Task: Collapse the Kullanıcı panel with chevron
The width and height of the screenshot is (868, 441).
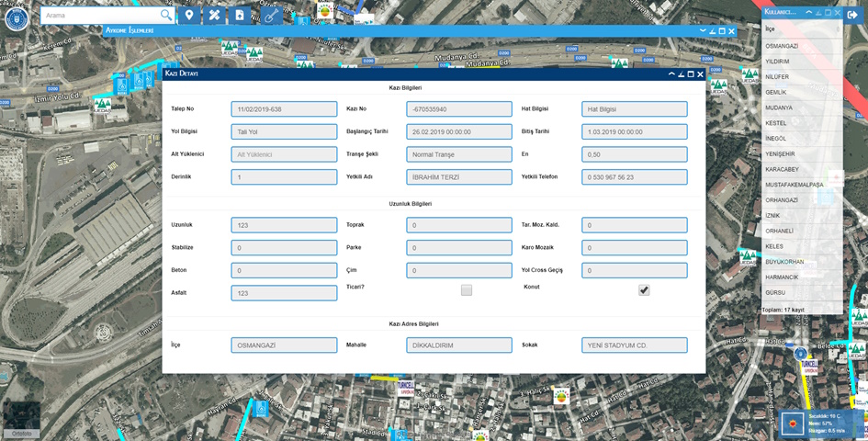Action: [808, 13]
